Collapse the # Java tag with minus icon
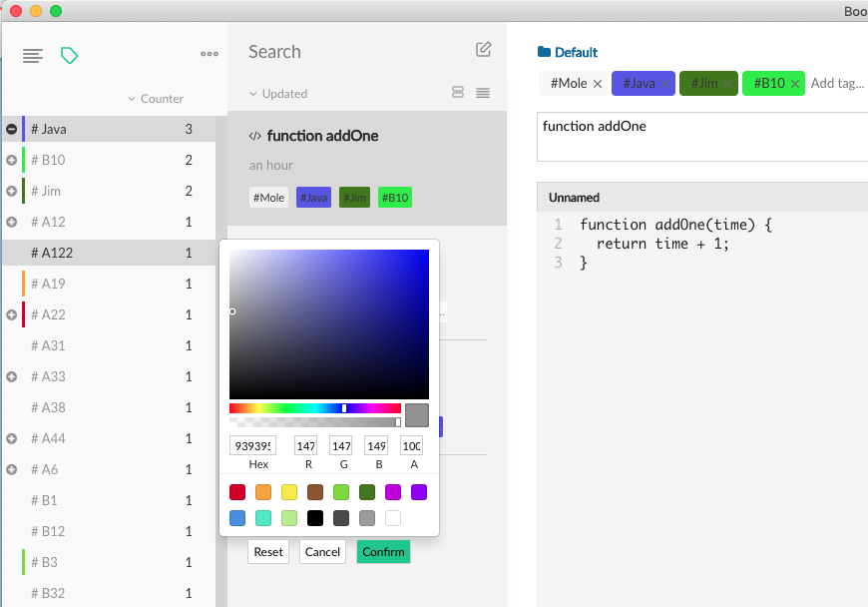Screen dimensions: 868x607 click(11, 129)
